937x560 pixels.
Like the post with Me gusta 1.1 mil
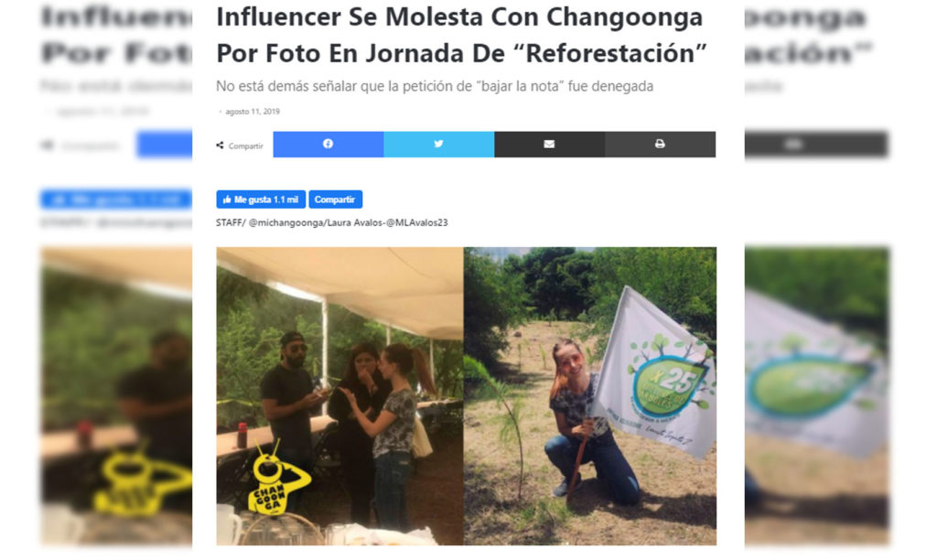(261, 199)
